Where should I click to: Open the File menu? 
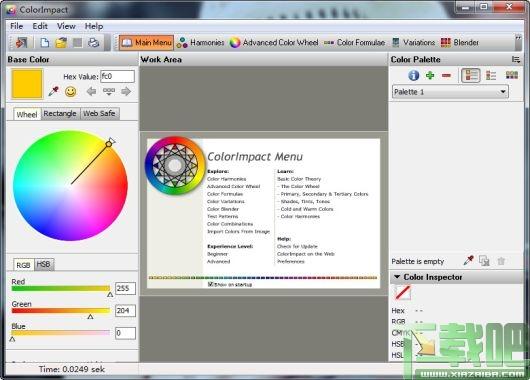(x=17, y=26)
